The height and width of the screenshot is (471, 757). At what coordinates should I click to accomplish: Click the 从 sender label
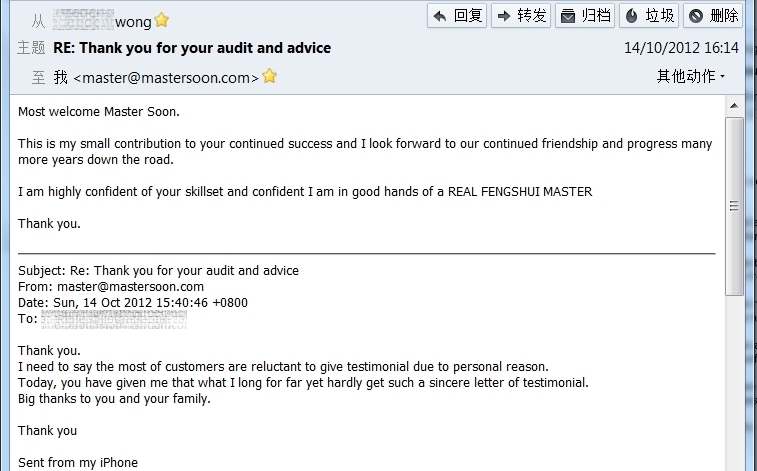38,20
